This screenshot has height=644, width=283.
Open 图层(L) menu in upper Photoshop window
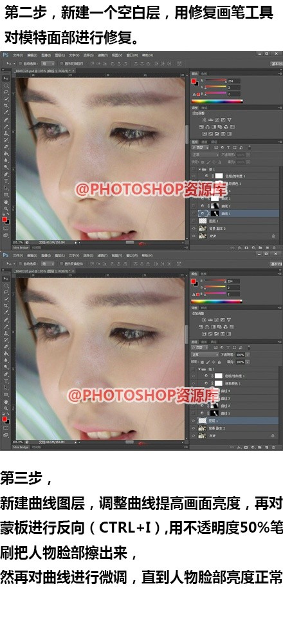click(x=60, y=55)
